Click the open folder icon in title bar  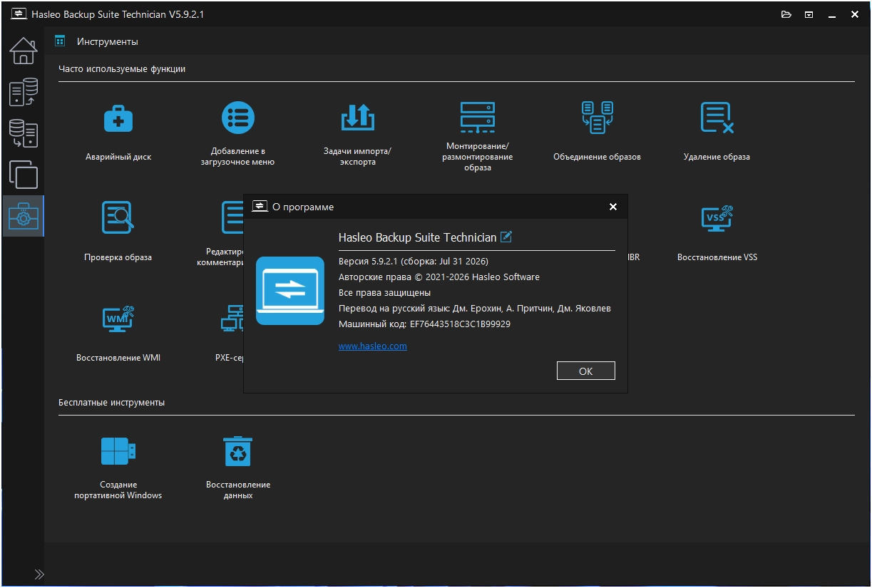point(786,14)
